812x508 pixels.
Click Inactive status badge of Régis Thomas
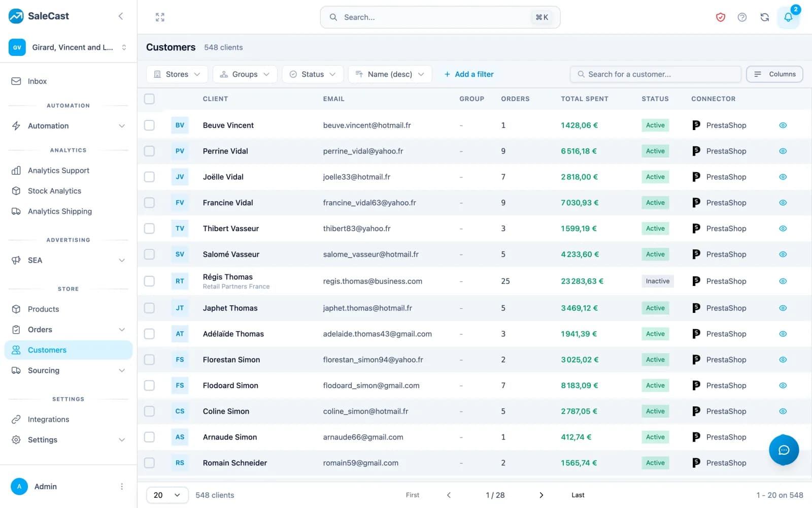coord(657,281)
